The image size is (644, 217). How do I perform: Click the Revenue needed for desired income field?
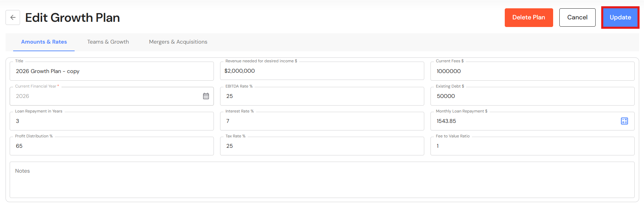click(x=322, y=71)
